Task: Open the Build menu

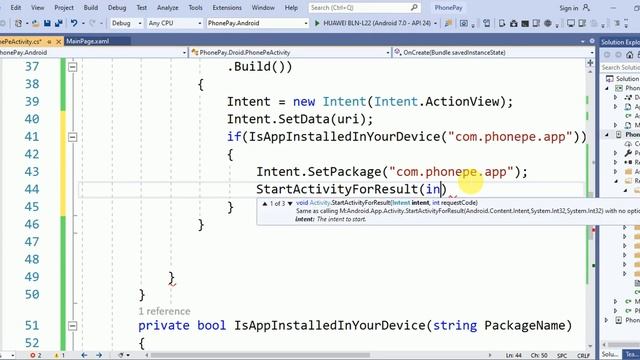Action: (91, 7)
